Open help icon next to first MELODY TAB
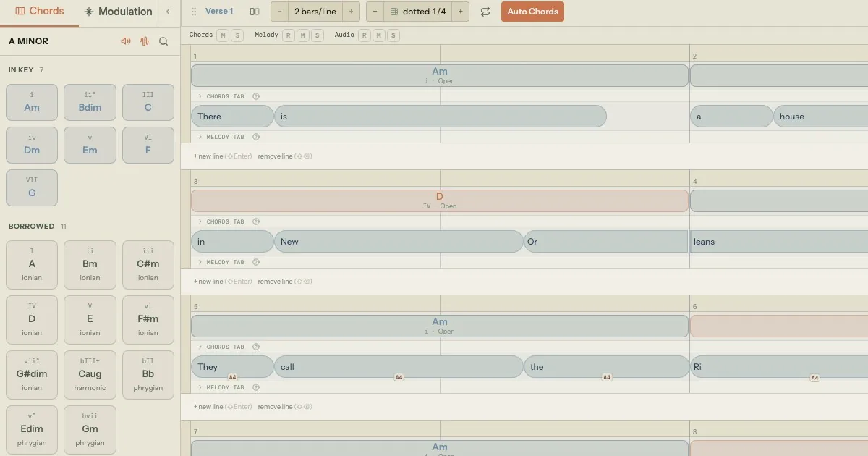This screenshot has width=868, height=456. (x=255, y=137)
